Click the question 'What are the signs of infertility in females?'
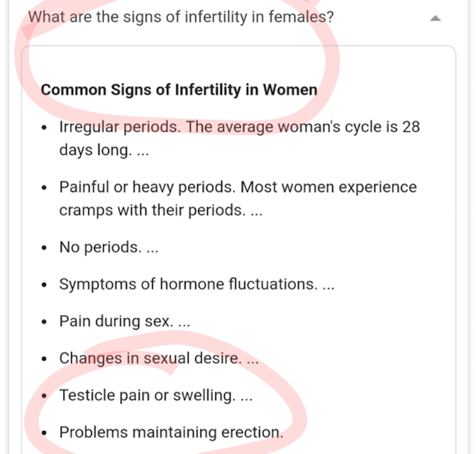This screenshot has width=476, height=454. pyautogui.click(x=181, y=16)
